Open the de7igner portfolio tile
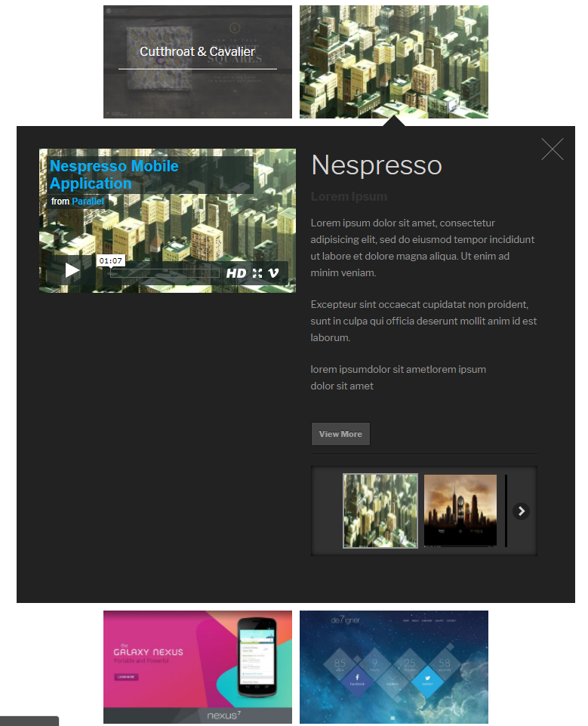This screenshot has width=588, height=726. pos(393,666)
